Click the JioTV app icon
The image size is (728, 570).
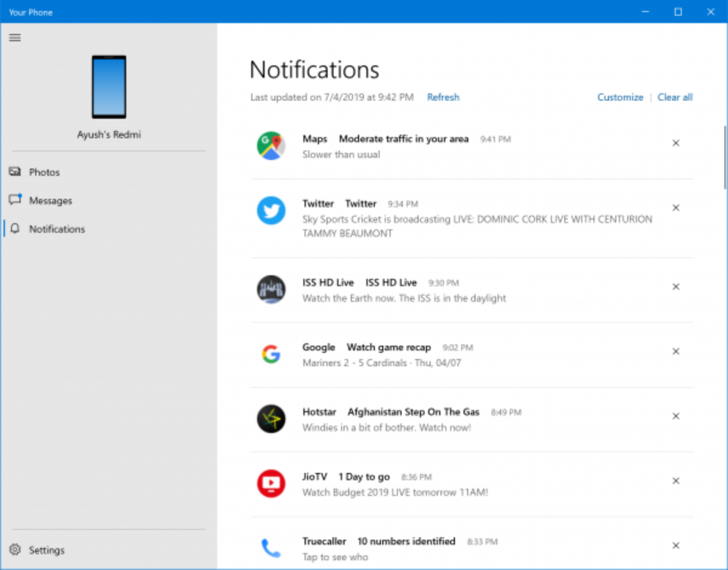point(271,483)
